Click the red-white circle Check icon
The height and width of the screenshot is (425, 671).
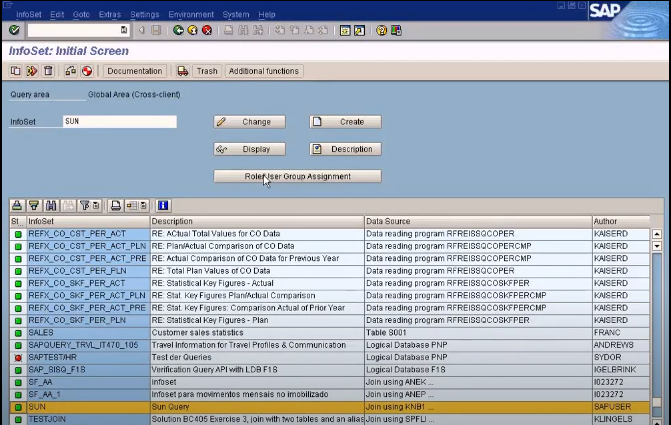(87, 71)
